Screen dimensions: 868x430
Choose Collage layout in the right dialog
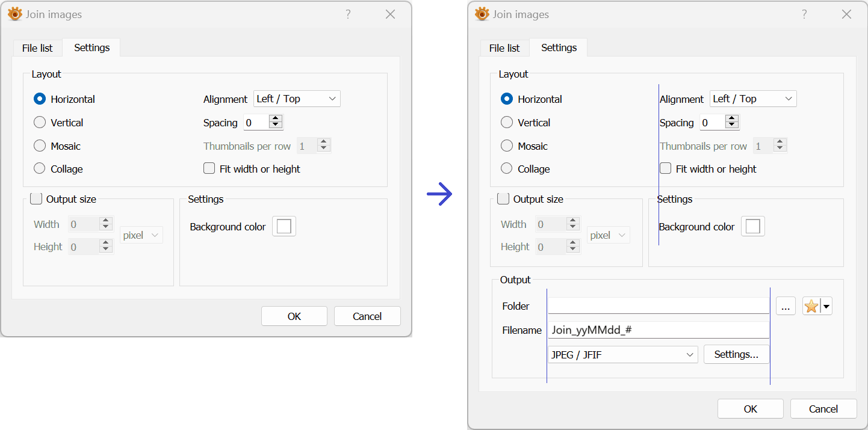(507, 169)
